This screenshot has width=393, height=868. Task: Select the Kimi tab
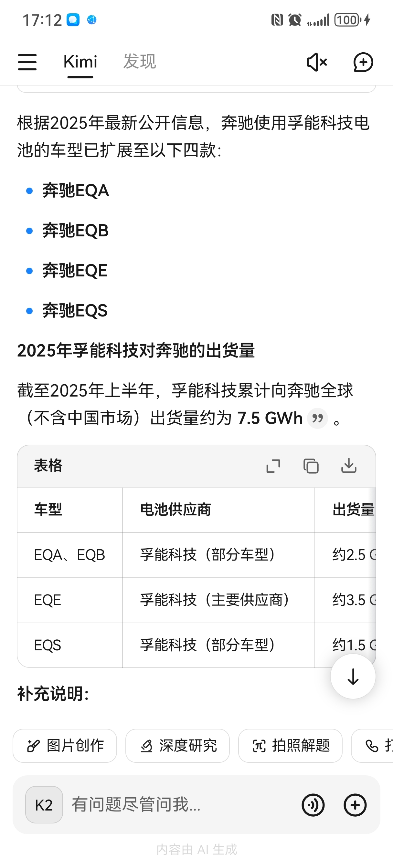point(80,62)
